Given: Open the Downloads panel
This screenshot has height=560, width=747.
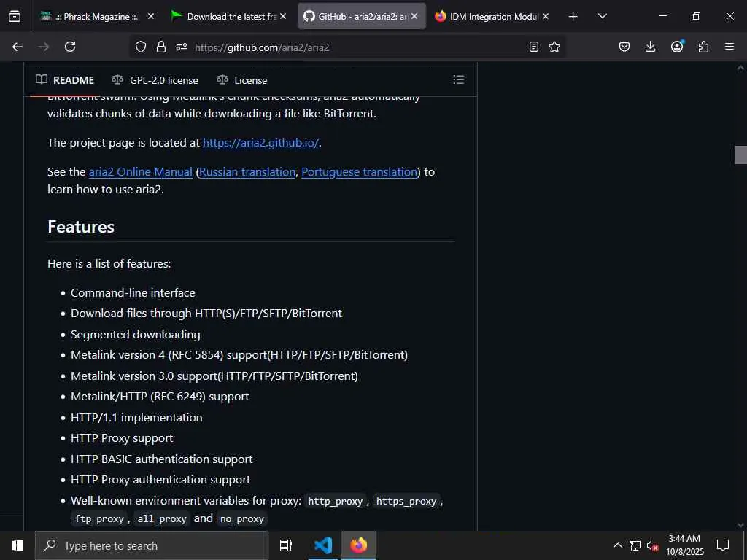Looking at the screenshot, I should pos(650,47).
